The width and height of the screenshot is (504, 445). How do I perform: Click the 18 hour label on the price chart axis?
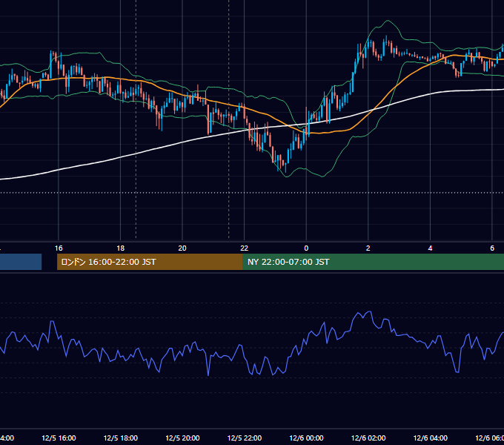click(x=121, y=248)
